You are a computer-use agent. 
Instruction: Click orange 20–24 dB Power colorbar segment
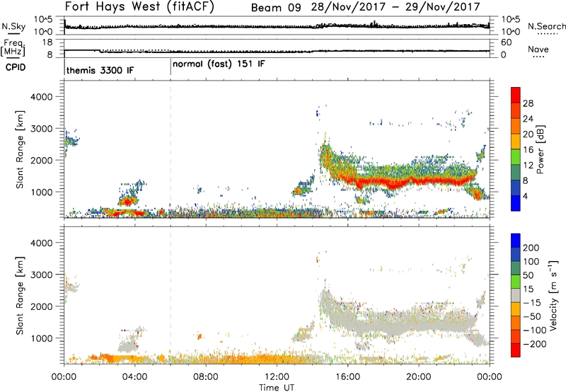point(516,126)
